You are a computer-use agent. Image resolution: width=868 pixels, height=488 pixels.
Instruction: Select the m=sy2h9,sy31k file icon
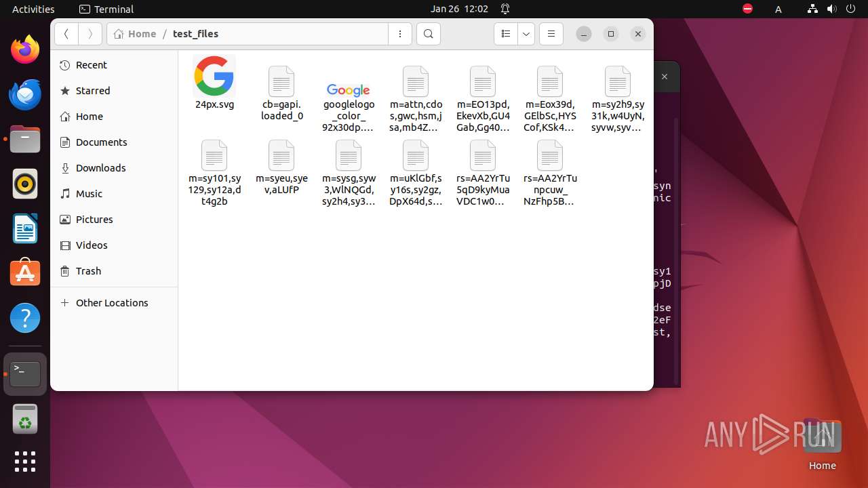click(x=618, y=81)
